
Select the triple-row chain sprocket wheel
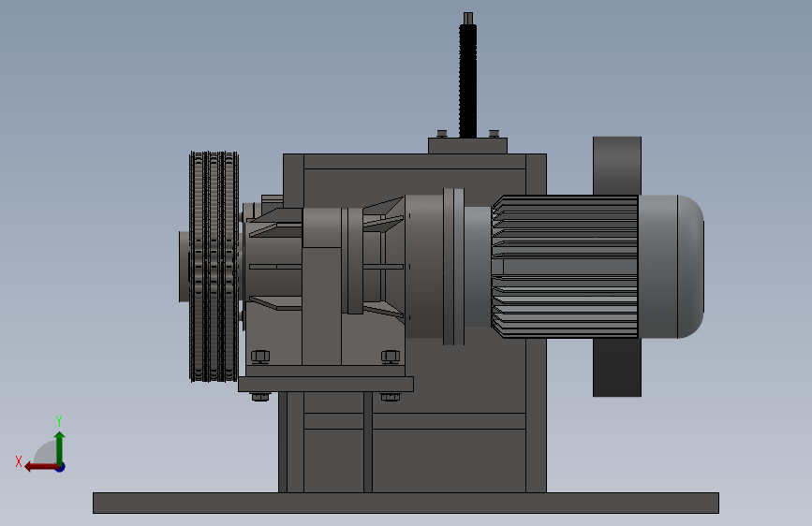coord(214,267)
